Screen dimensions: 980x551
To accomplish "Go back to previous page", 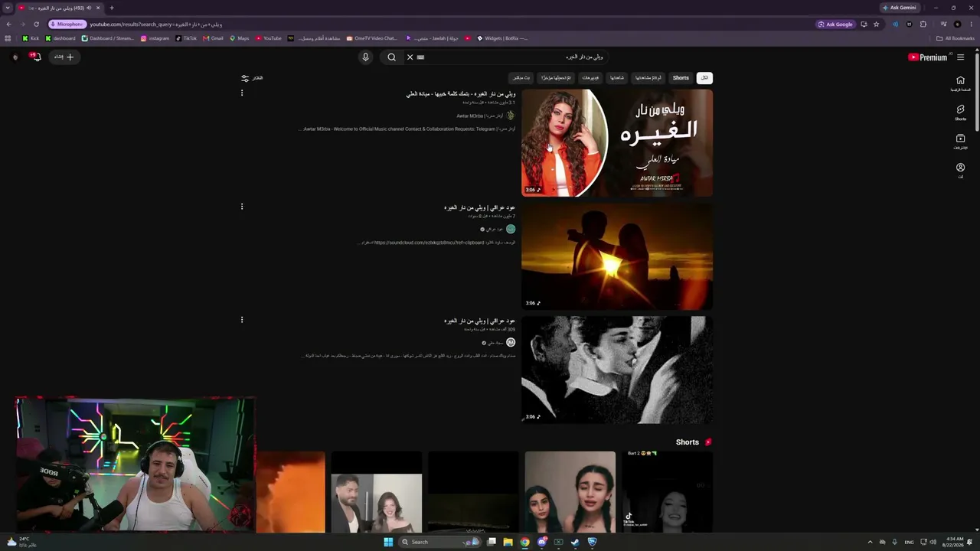I will click(x=8, y=24).
